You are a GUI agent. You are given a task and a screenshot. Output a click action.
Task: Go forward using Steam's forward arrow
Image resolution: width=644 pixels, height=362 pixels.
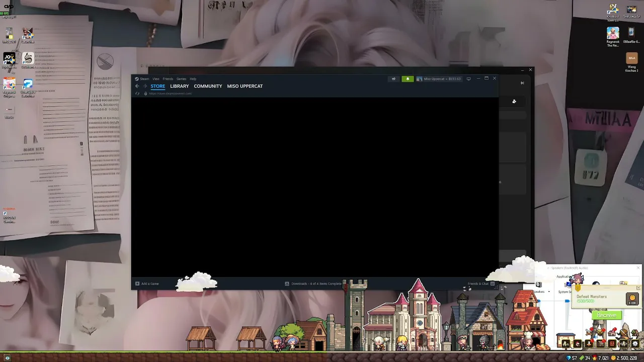145,86
